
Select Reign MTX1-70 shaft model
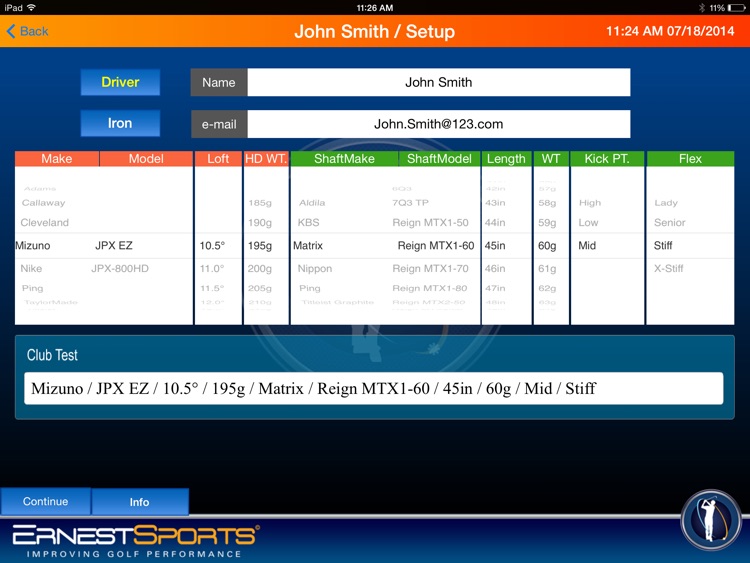430,268
